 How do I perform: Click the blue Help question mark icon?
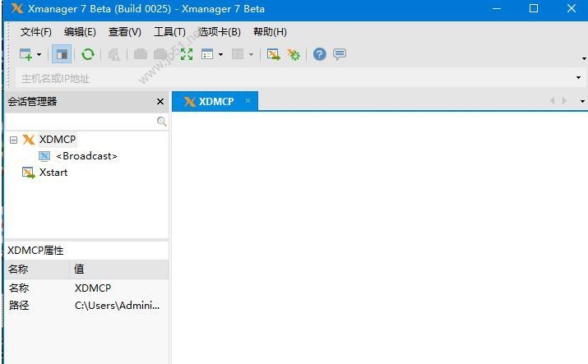(320, 54)
